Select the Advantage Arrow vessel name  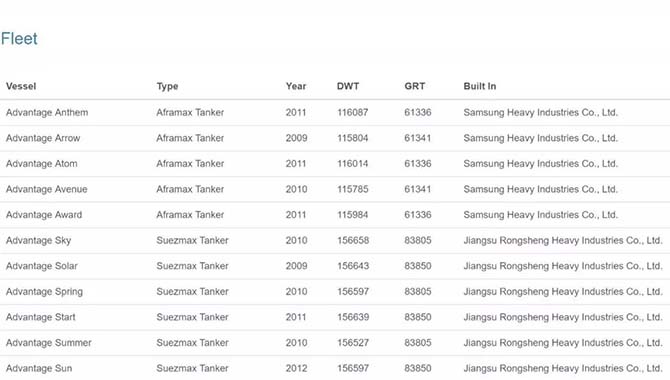43,138
